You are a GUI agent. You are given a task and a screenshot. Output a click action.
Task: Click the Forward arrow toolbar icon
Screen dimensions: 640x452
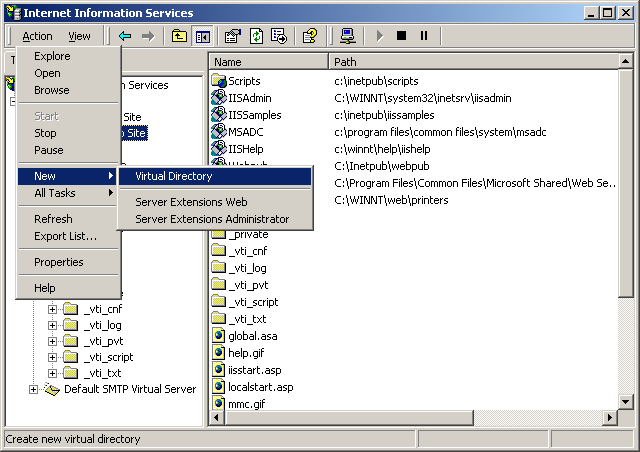tap(148, 36)
